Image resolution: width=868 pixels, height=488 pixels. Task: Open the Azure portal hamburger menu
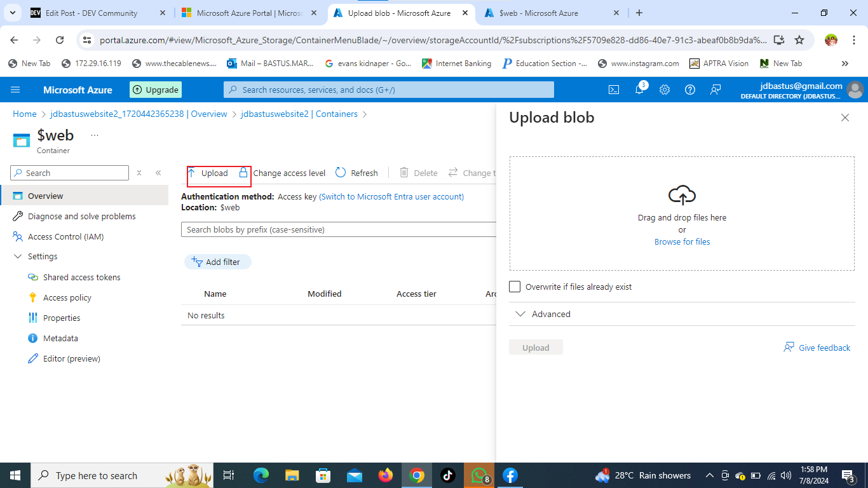point(15,90)
